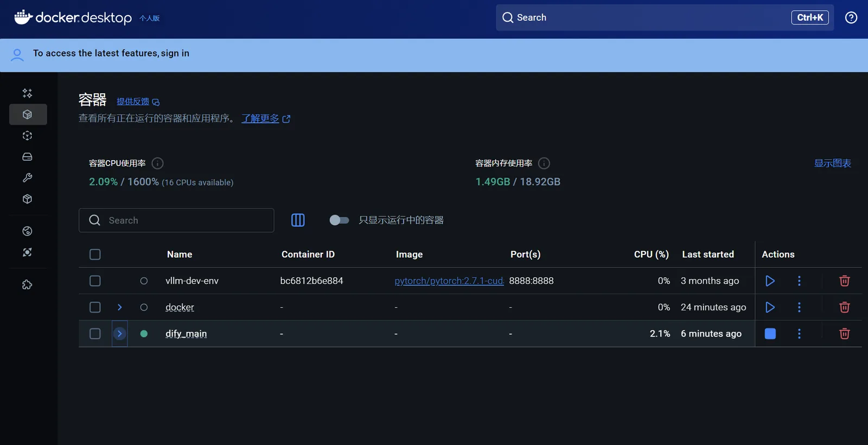Click the 2.1% CPU value for dify_main
Screen dimensions: 868x445
660,334
